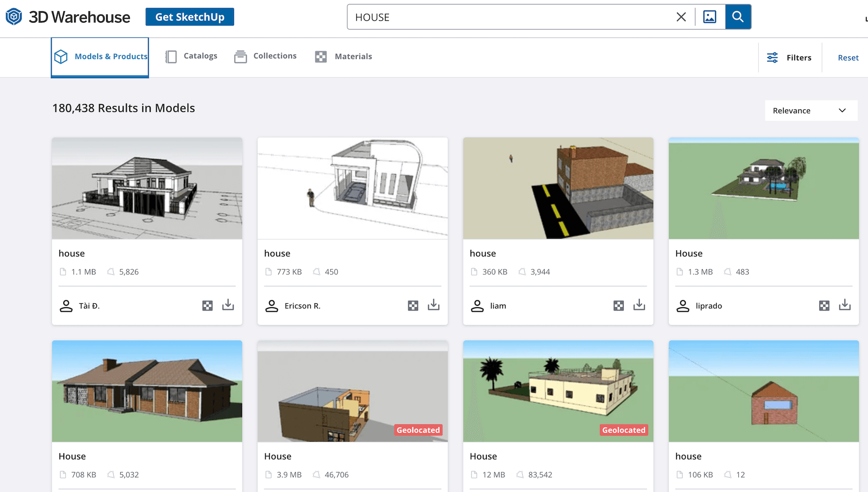This screenshot has width=868, height=492.
Task: Click user avatar icon for Tài Đ.
Action: point(66,306)
